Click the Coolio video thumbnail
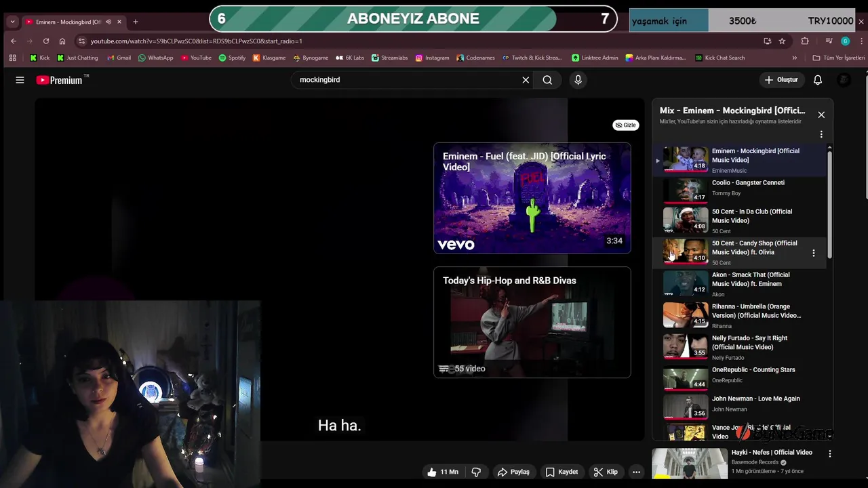Screen dimensions: 868x488 [x=685, y=190]
